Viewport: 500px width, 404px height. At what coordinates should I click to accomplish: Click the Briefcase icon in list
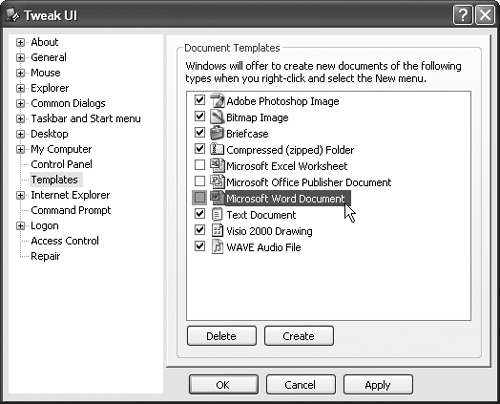[217, 133]
